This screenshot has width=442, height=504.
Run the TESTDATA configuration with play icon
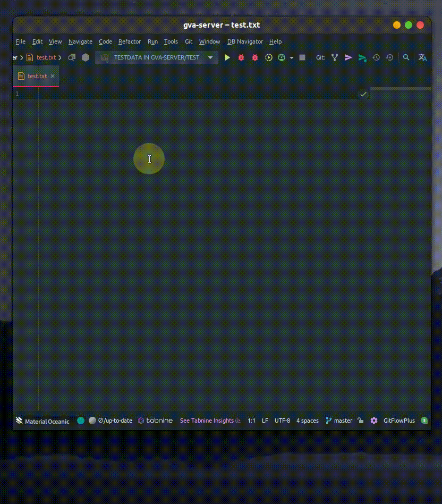point(227,57)
